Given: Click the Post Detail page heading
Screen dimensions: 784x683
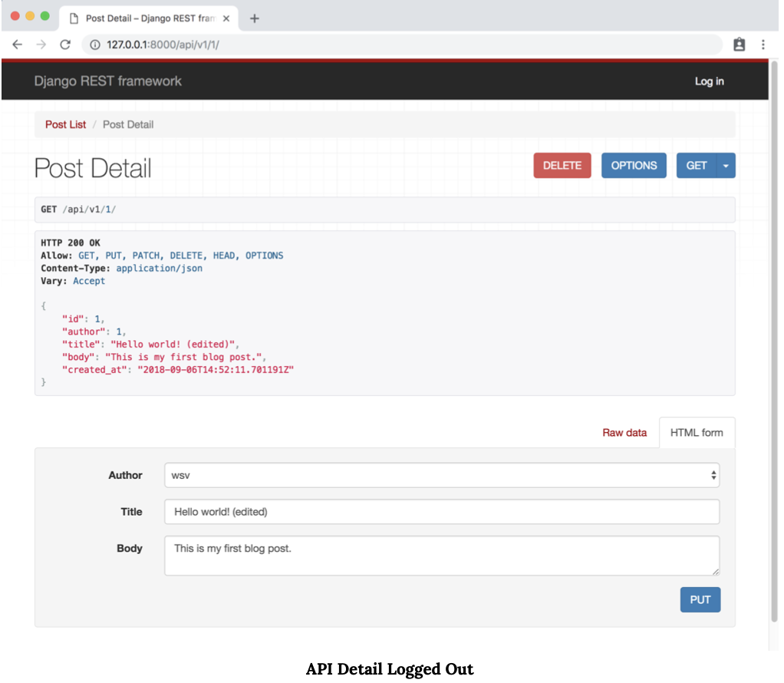Looking at the screenshot, I should (93, 168).
